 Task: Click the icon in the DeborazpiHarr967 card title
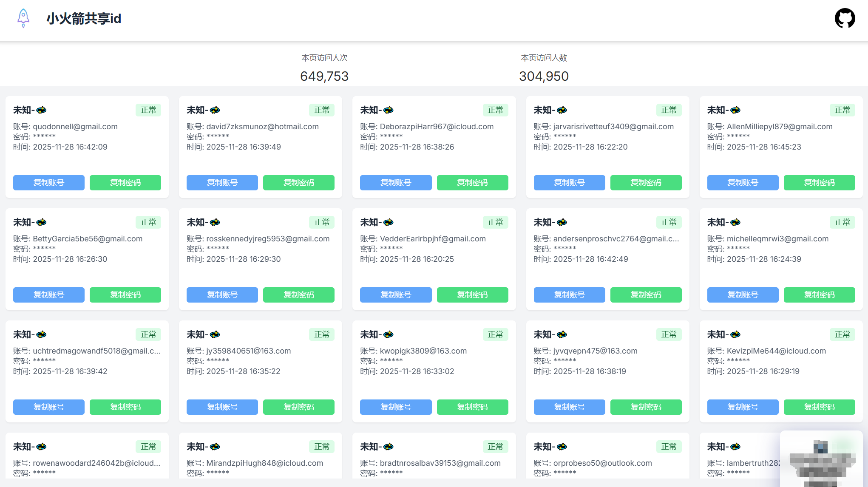pyautogui.click(x=388, y=110)
